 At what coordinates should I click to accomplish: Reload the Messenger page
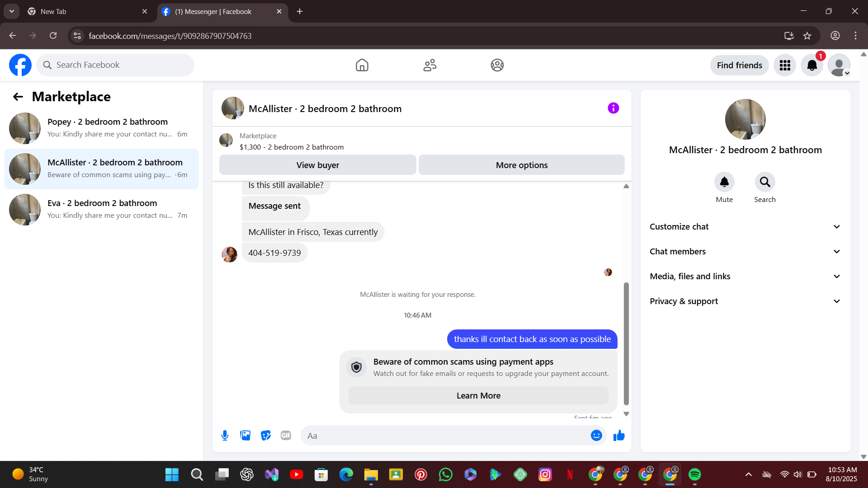[x=53, y=36]
